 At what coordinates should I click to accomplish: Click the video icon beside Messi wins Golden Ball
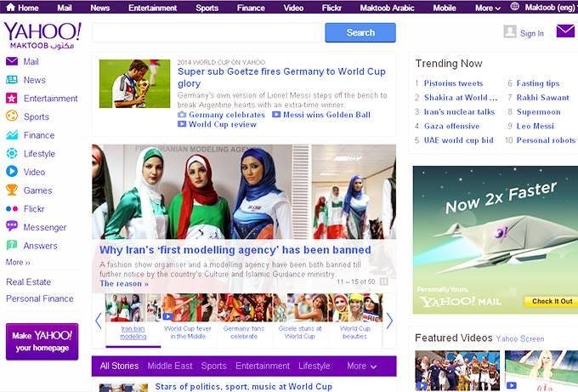tap(276, 114)
